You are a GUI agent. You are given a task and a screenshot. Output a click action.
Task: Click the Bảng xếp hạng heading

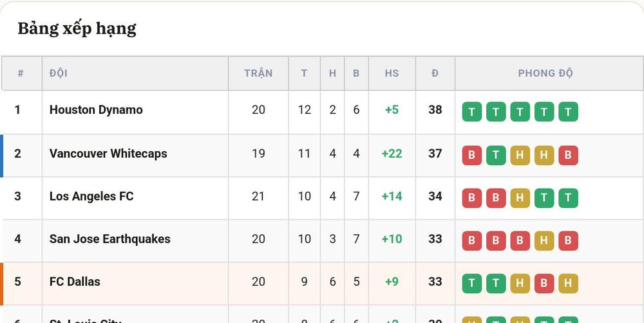77,29
